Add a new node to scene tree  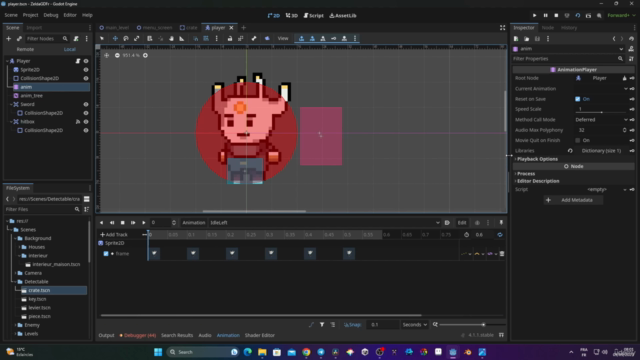[x=8, y=38]
